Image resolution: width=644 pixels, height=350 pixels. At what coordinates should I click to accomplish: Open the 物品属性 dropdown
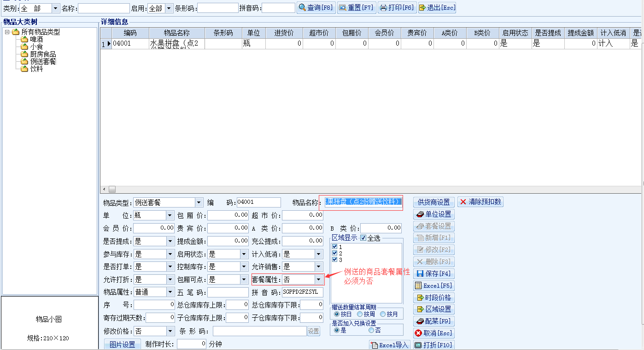click(170, 292)
